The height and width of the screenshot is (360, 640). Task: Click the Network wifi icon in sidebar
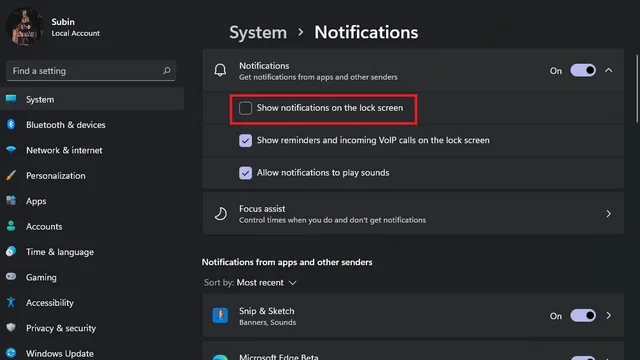[11, 149]
